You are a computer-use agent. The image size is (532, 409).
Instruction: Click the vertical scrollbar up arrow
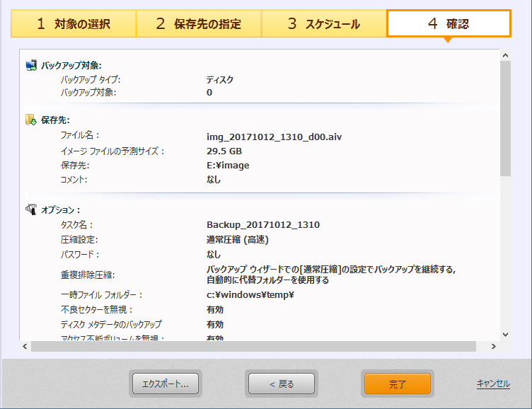(x=504, y=55)
